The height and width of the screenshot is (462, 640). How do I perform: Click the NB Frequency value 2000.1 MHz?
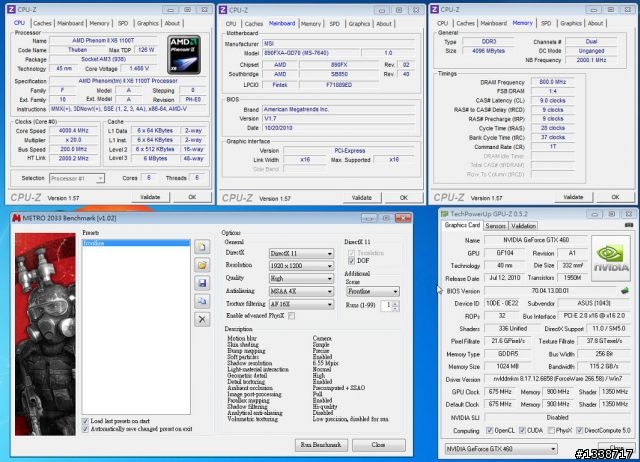591,60
